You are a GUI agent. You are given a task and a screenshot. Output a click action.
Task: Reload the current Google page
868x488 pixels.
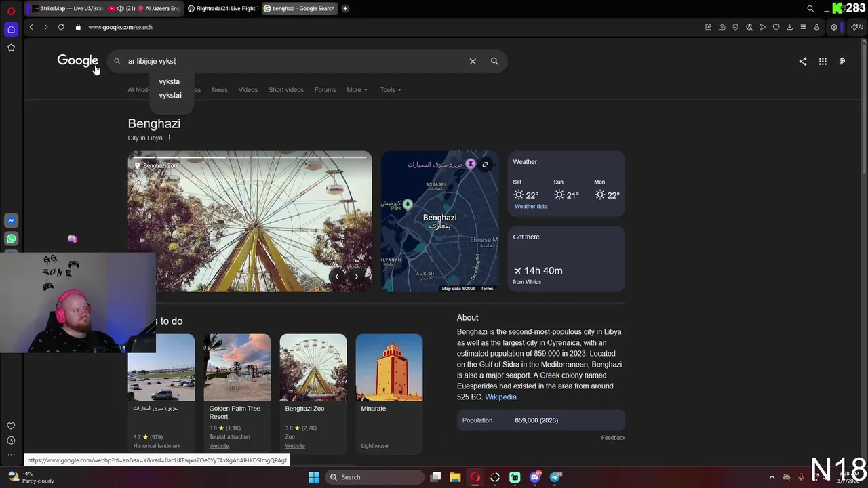click(x=61, y=27)
